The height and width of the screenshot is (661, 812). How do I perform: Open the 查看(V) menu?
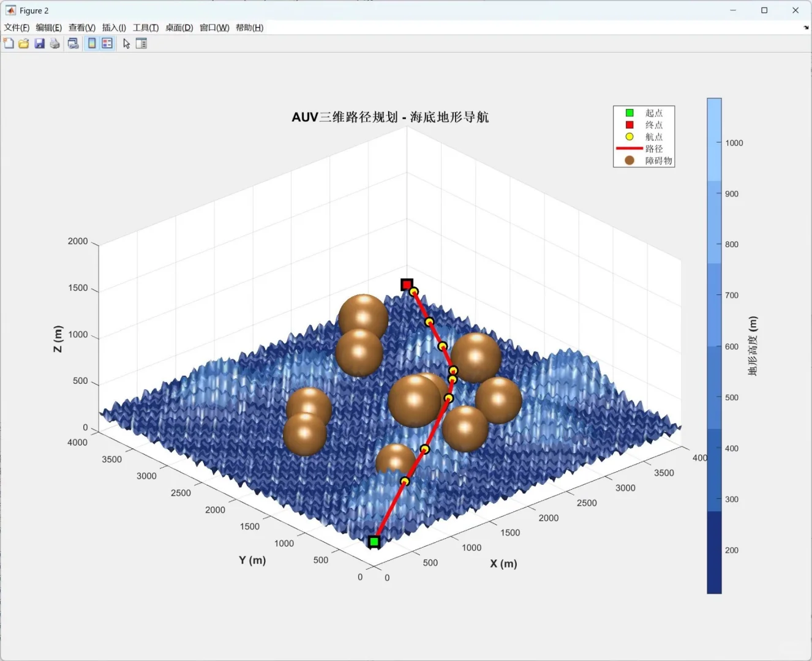[x=82, y=28]
